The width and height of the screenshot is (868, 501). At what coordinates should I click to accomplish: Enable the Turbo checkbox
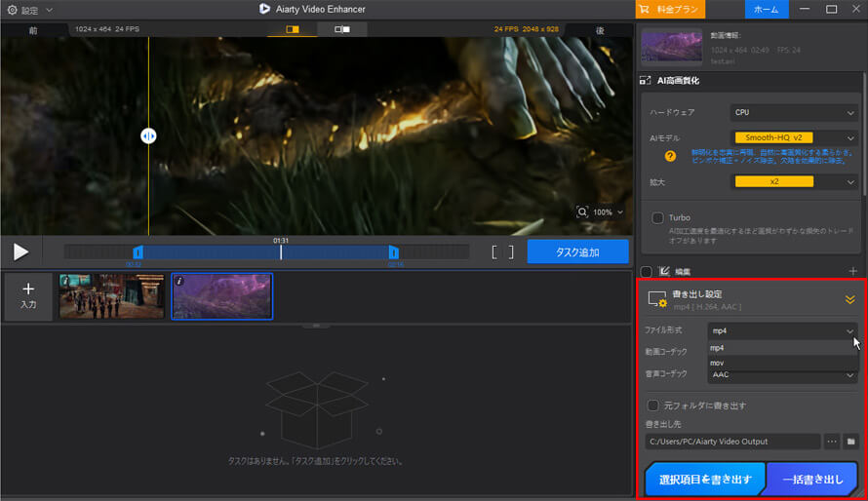tap(657, 218)
